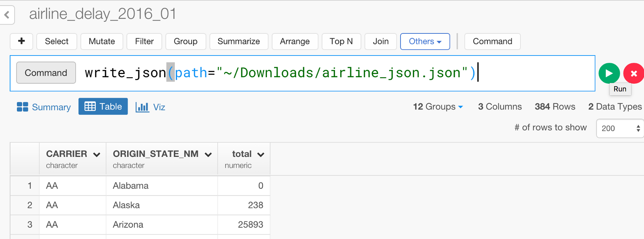
Task: Cancel the command with red X button
Action: 634,73
